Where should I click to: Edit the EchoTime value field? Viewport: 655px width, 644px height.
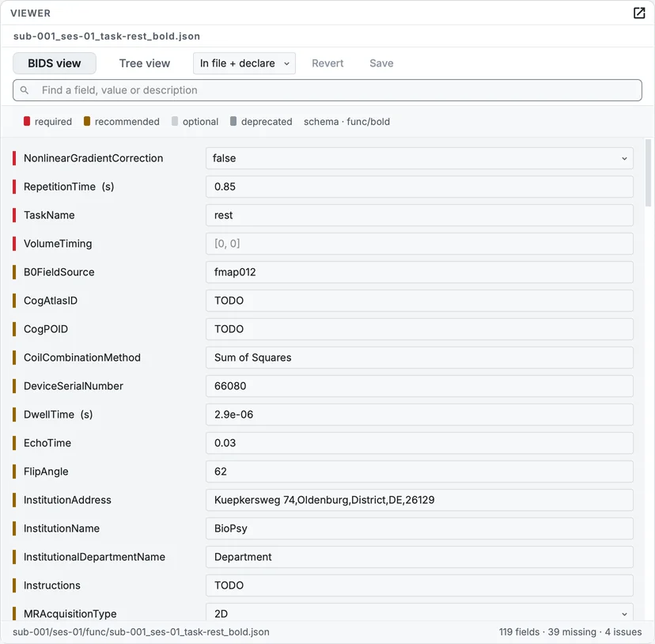[419, 442]
